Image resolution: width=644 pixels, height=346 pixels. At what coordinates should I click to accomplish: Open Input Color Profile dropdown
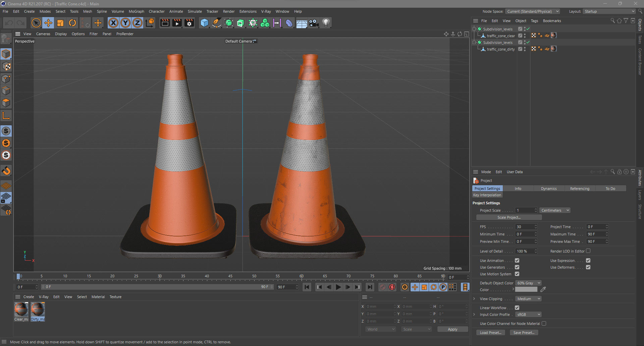[528, 315]
